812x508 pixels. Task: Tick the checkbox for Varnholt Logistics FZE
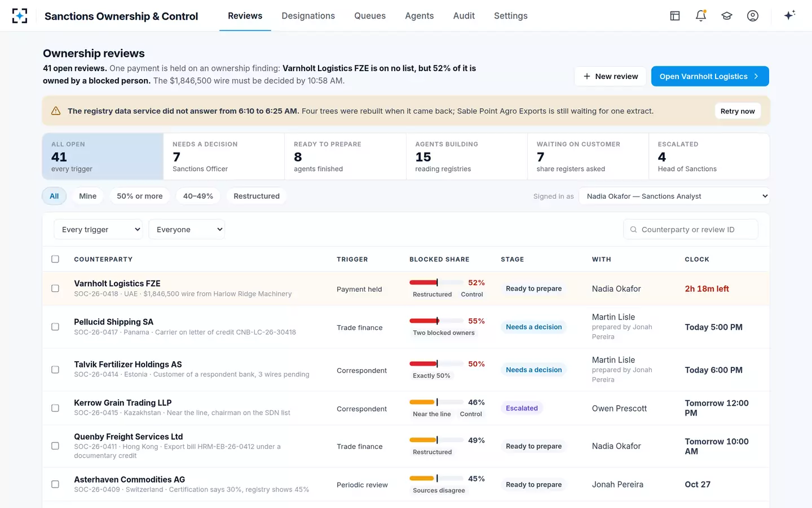[55, 288]
